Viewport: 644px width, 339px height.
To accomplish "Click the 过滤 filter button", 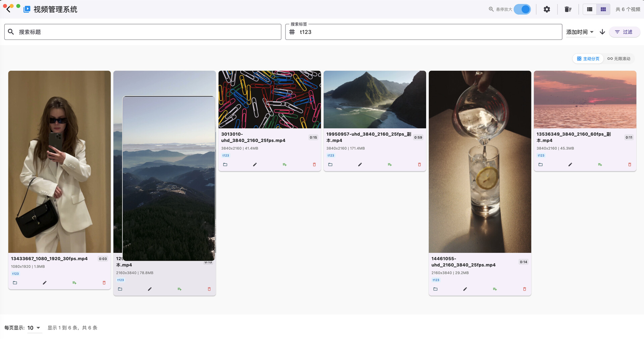I will click(624, 32).
